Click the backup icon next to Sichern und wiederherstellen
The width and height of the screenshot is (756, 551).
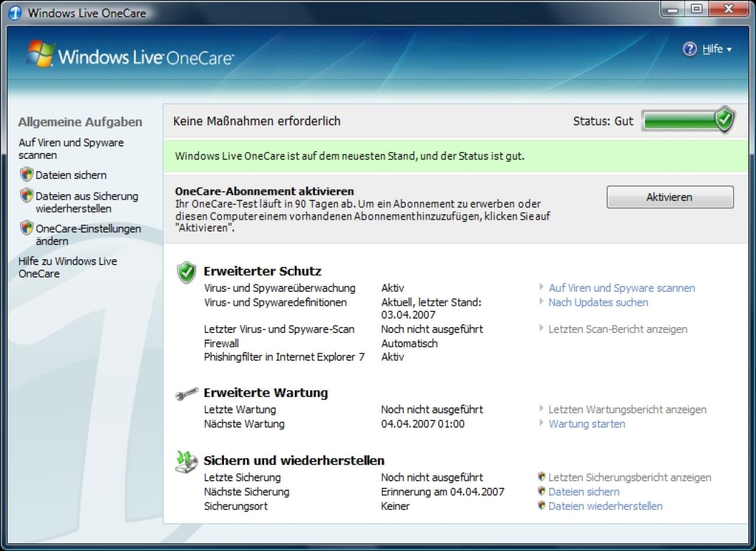[187, 461]
